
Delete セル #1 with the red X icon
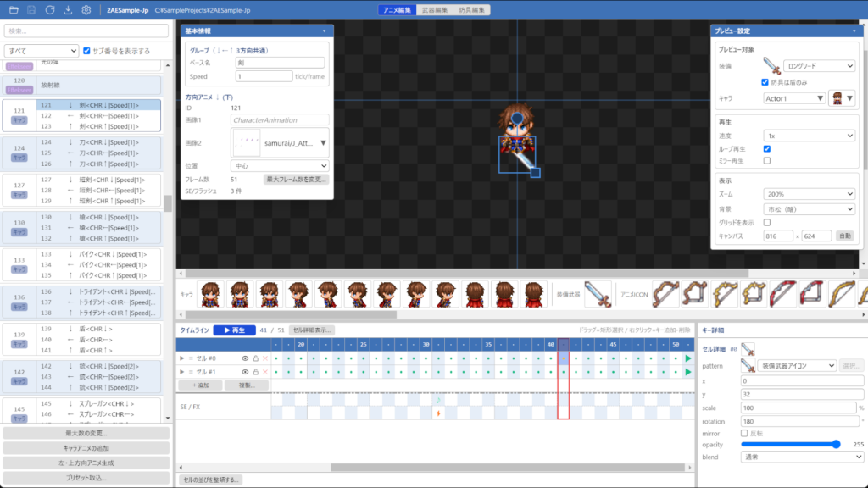(x=265, y=372)
